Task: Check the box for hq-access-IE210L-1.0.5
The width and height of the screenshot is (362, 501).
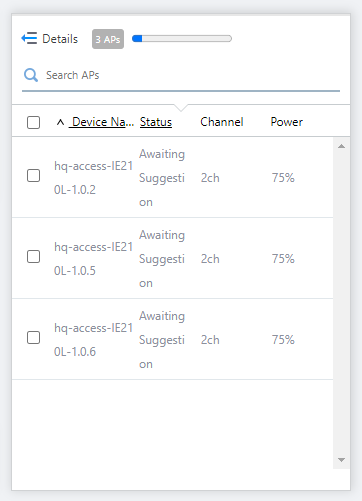Action: [33, 256]
